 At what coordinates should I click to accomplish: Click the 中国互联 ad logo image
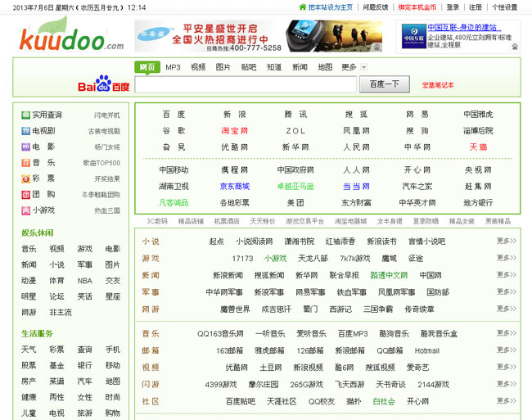click(x=413, y=36)
